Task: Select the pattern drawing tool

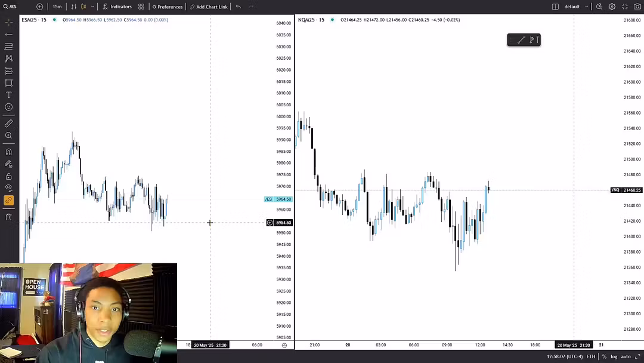Action: point(8,59)
